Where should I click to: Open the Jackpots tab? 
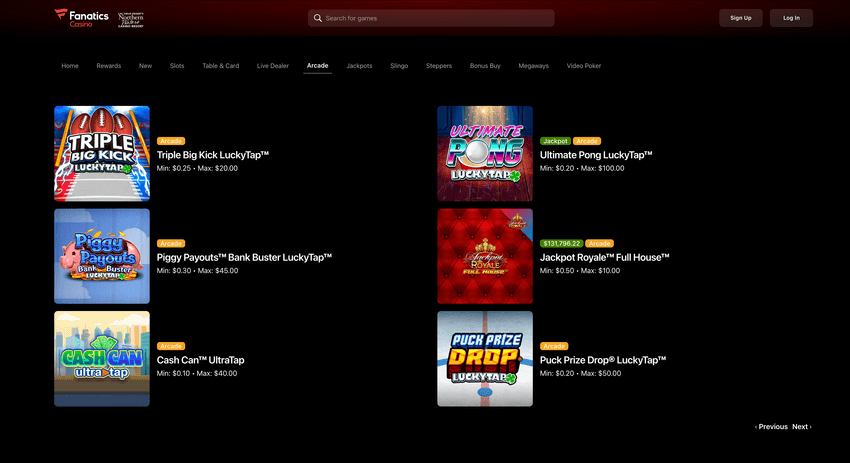click(359, 66)
